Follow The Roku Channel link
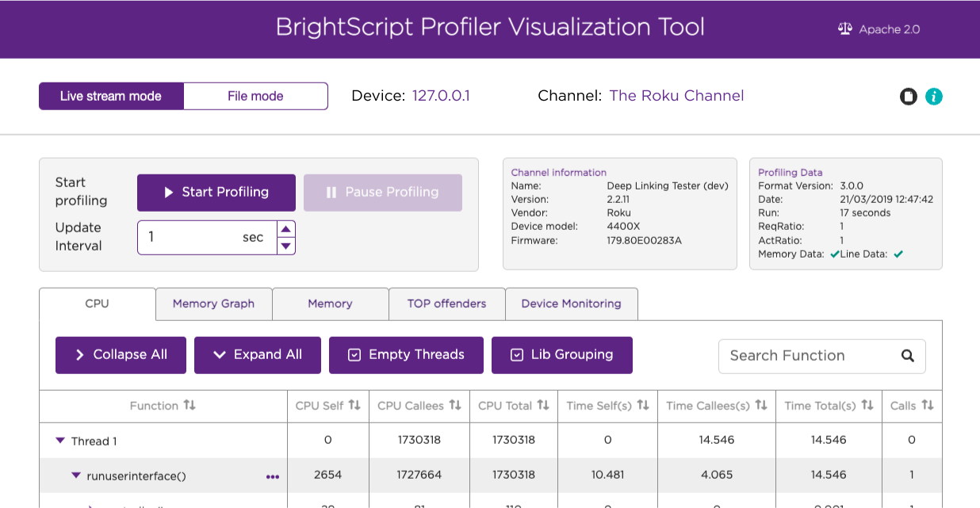 [x=676, y=96]
